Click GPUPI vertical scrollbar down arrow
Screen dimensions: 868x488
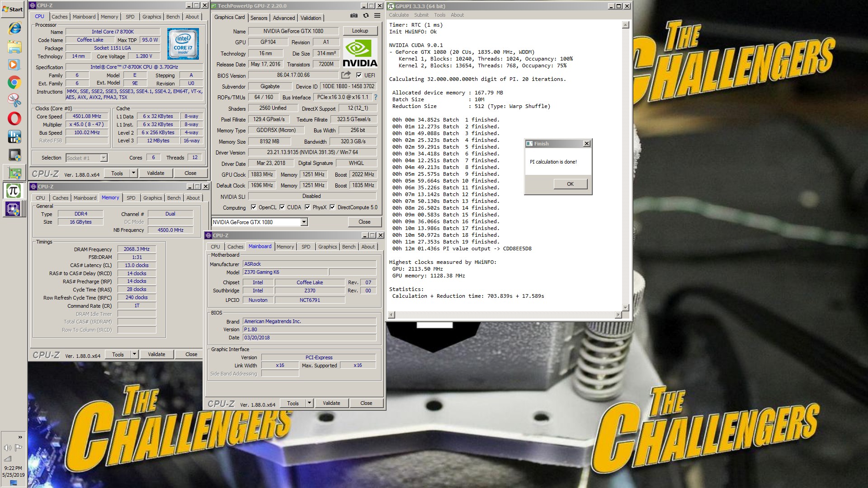[626, 308]
